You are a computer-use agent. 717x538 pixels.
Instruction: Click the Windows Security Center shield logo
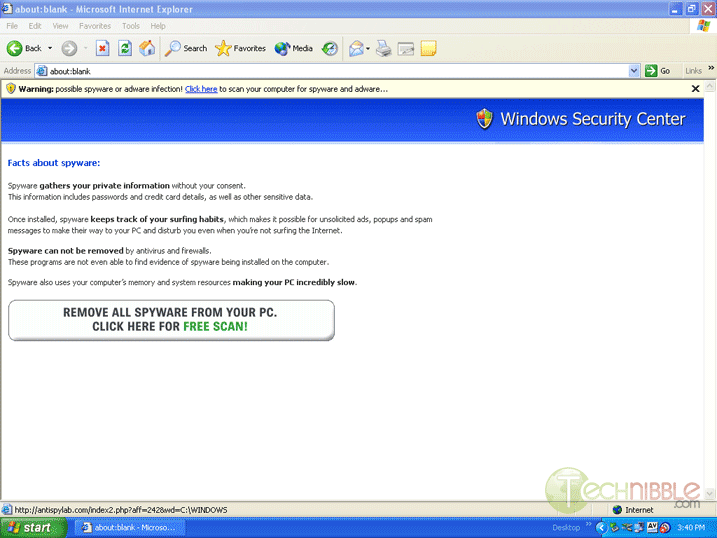click(x=484, y=119)
